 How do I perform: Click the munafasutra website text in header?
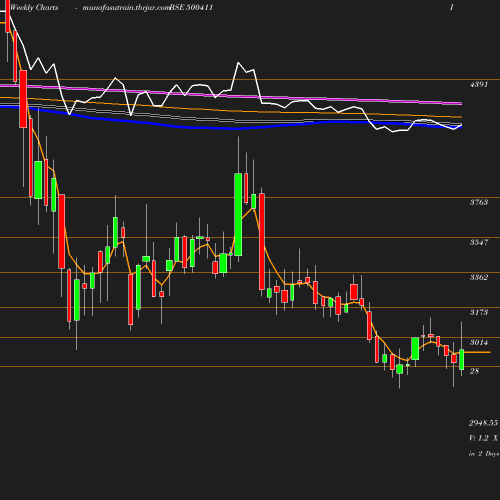point(126,8)
